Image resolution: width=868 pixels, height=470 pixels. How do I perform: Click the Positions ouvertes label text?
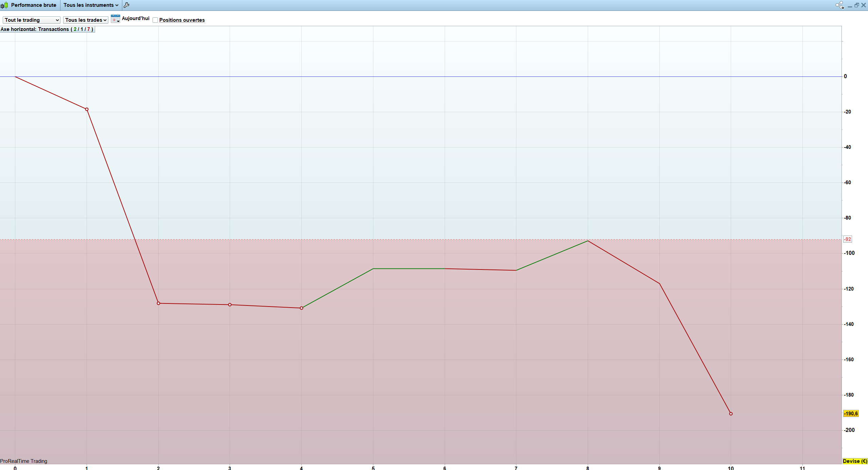[x=182, y=20]
